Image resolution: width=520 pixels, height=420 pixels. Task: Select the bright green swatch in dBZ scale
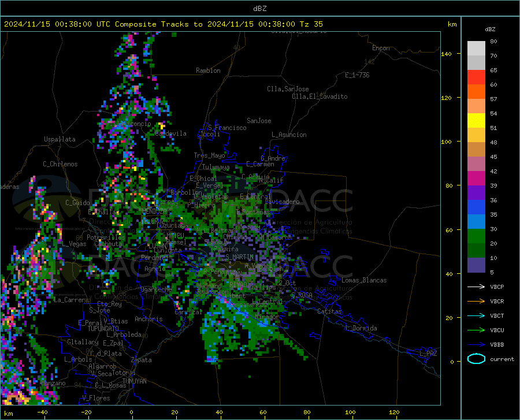pos(476,236)
